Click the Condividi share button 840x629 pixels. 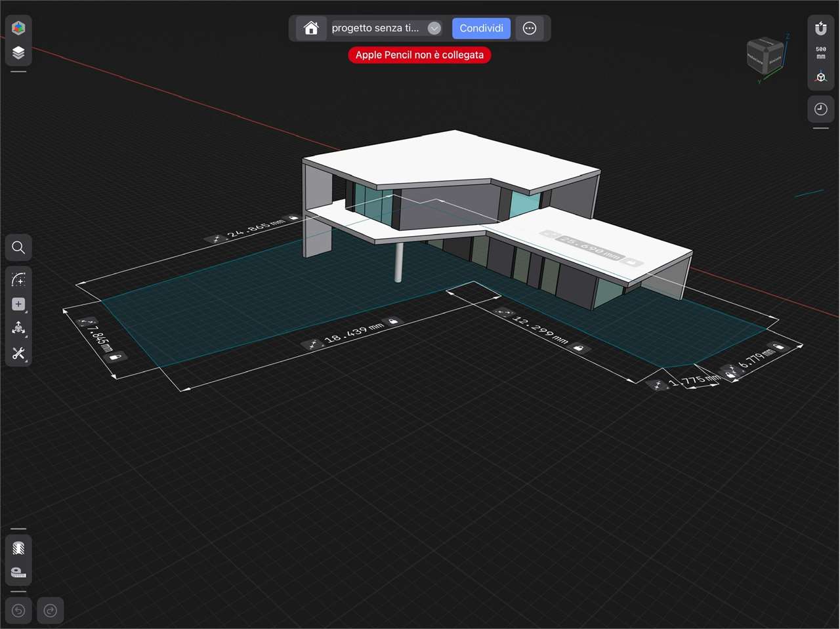481,28
